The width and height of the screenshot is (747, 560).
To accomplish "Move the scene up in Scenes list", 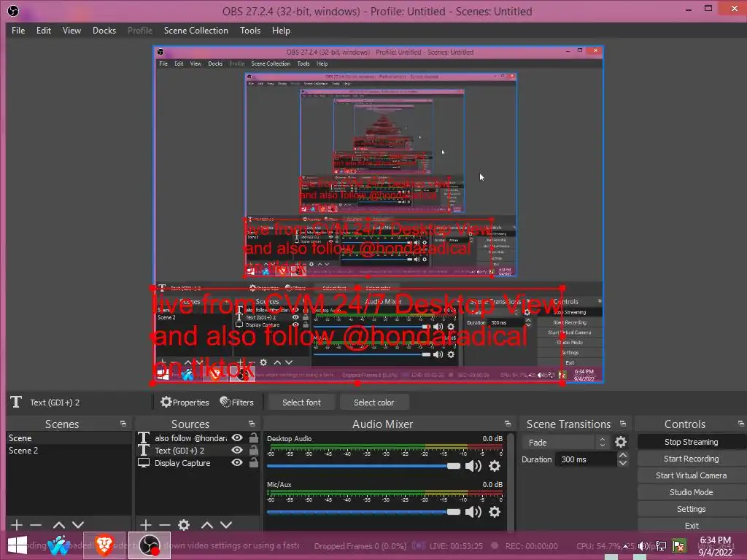I will click(59, 525).
